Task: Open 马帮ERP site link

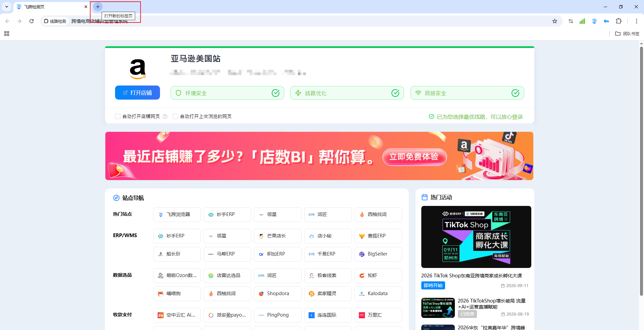Action: (227, 254)
